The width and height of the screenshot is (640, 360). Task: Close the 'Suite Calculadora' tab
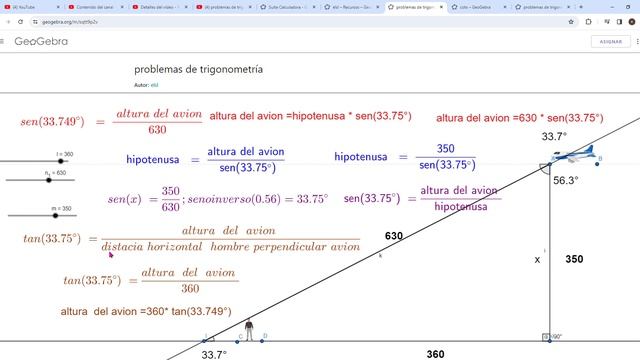[x=313, y=7]
